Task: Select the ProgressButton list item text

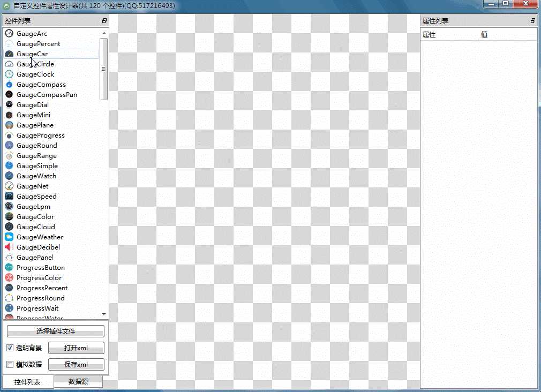Action: tap(41, 268)
